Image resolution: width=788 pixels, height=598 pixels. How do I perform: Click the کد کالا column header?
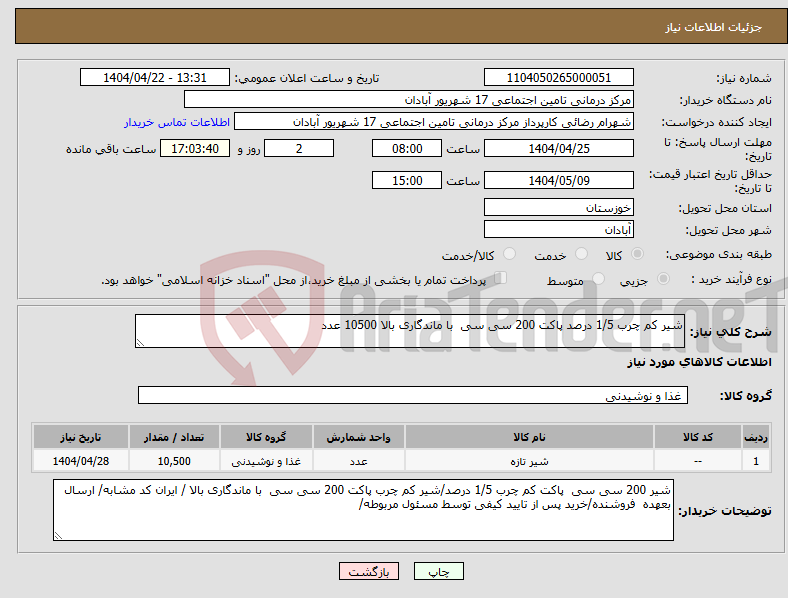[698, 437]
